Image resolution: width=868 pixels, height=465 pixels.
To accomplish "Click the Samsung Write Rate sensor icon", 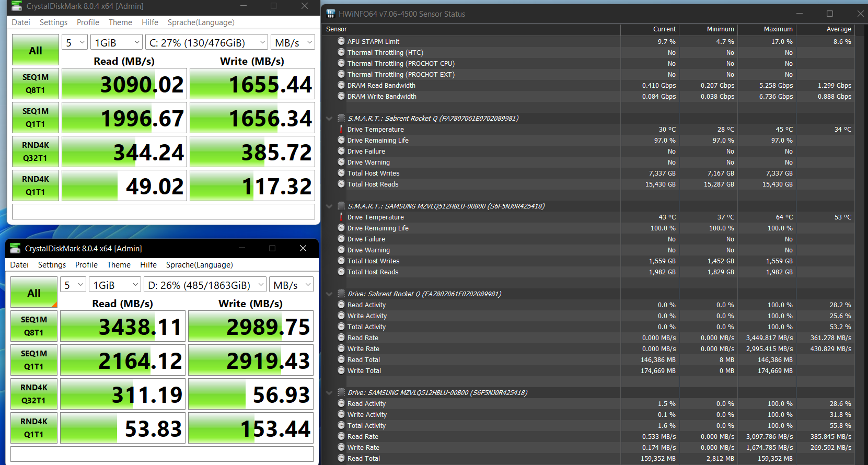I will tap(341, 447).
